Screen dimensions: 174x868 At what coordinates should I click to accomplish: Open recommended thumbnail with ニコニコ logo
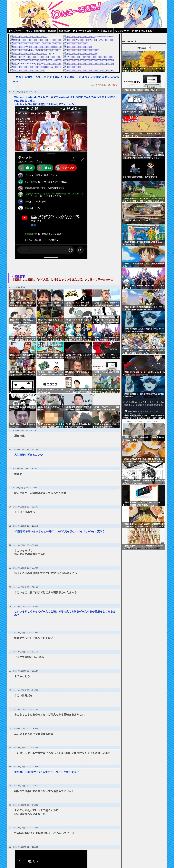[x=50, y=385]
